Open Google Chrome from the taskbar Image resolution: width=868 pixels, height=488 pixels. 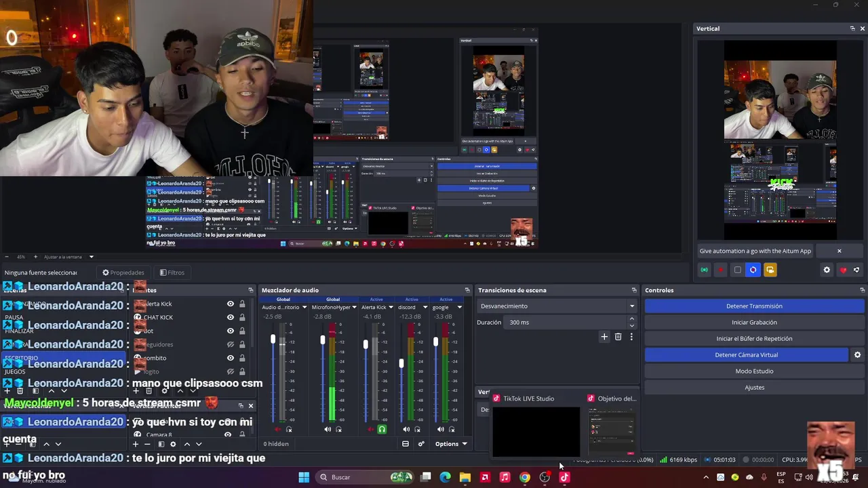[524, 477]
